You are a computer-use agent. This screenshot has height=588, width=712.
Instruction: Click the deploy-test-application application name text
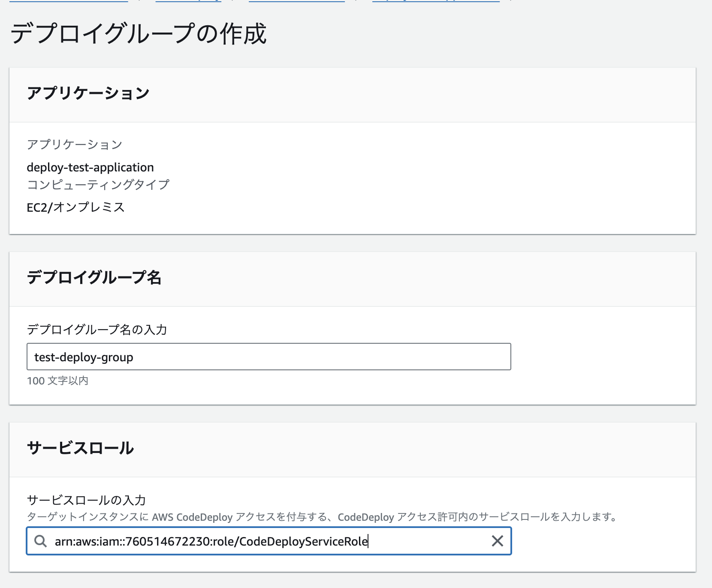click(x=90, y=167)
